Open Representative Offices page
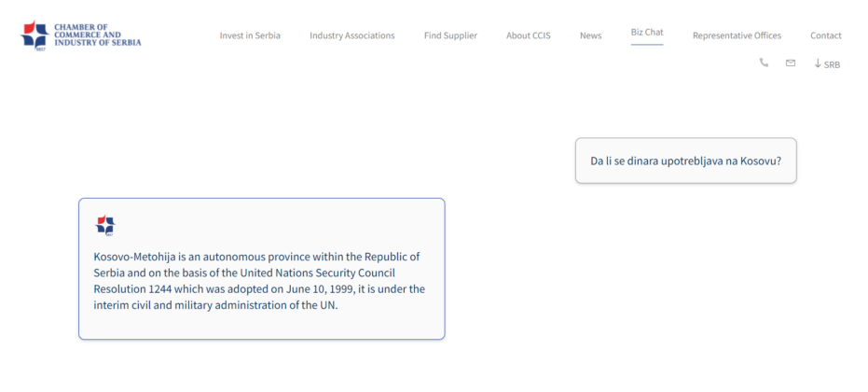 coord(737,35)
